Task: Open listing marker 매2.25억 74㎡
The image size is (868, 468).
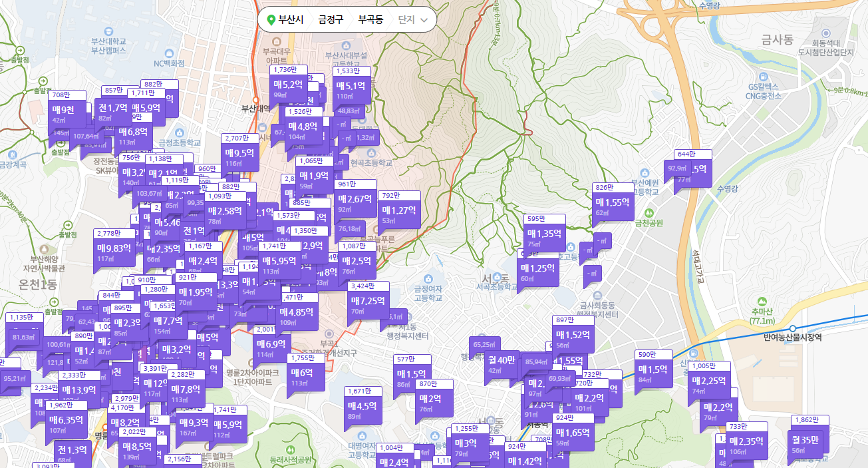Action: 709,383
